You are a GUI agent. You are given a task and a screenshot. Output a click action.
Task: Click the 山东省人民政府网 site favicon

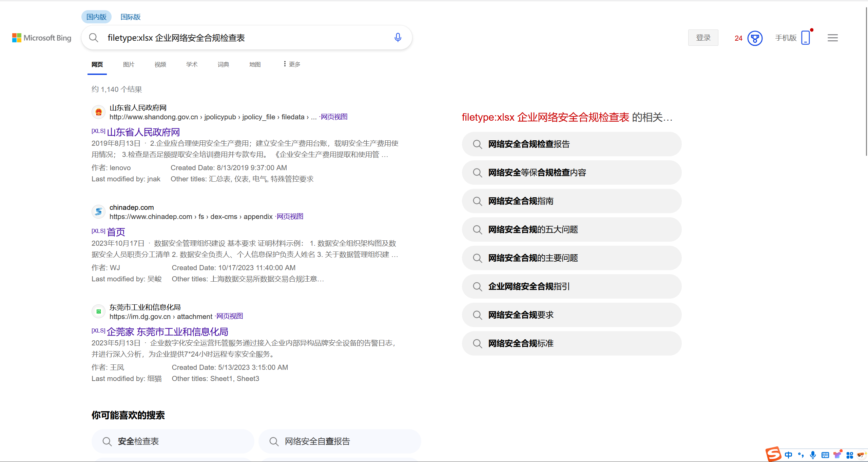click(98, 112)
